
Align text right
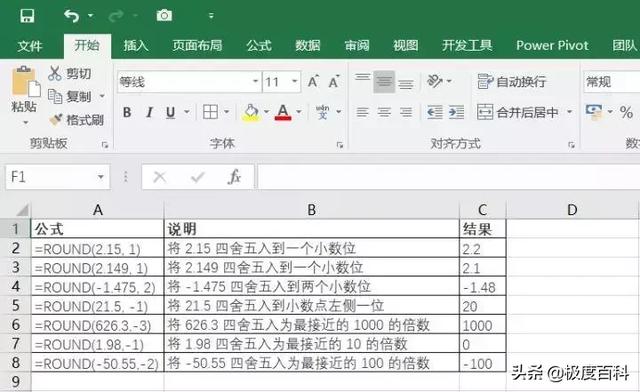click(x=406, y=112)
